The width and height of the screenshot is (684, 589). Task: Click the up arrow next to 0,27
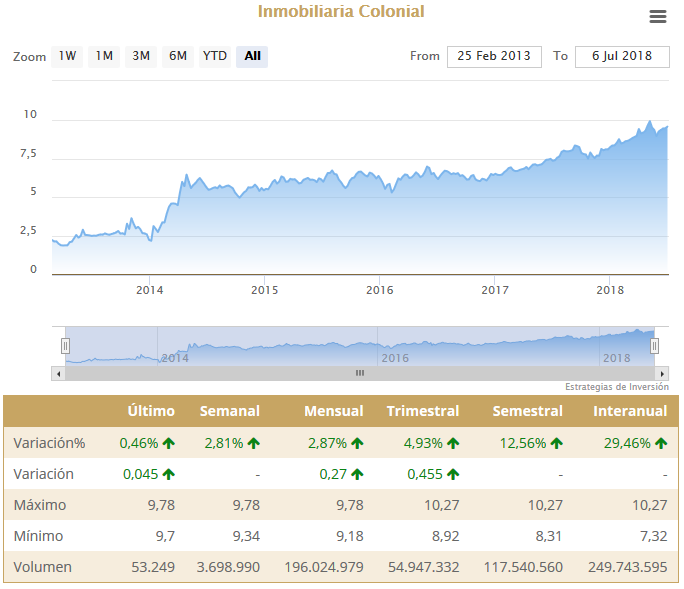(x=357, y=474)
